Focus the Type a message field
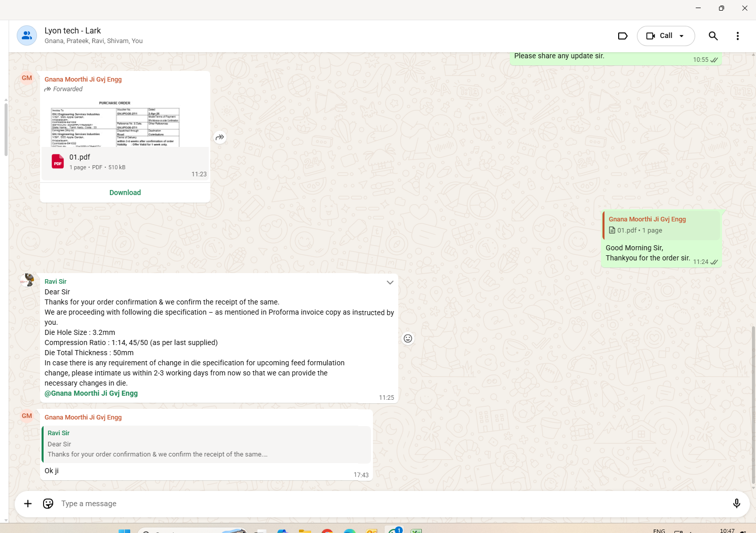This screenshot has height=533, width=756. tap(355, 504)
